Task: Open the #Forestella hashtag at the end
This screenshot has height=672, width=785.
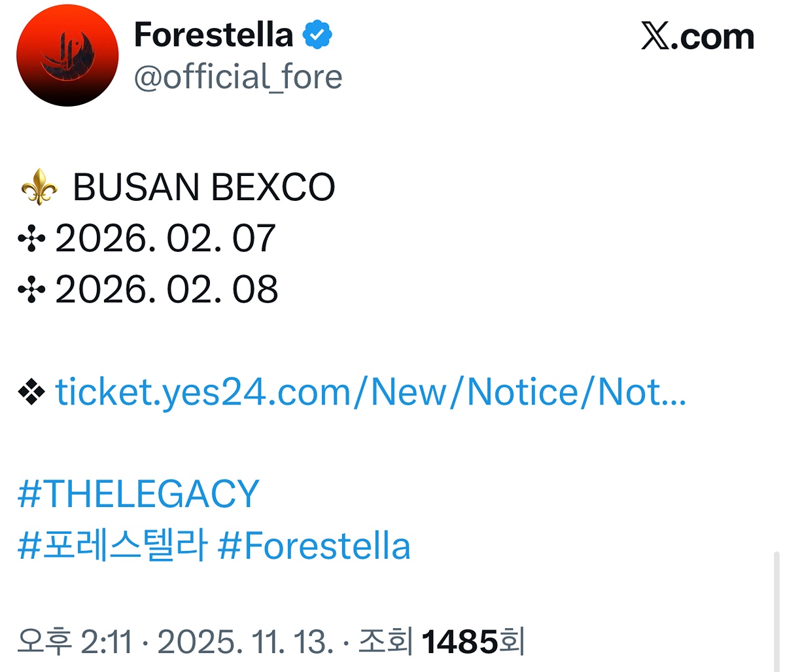Action: 314,546
